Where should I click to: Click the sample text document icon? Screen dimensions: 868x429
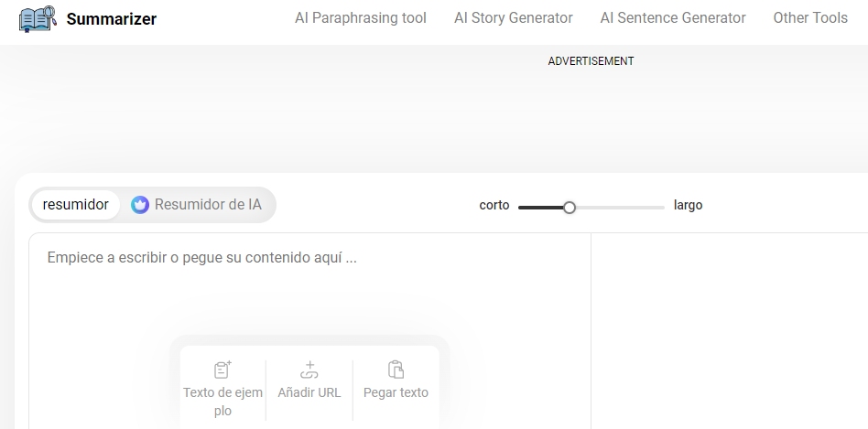[222, 370]
